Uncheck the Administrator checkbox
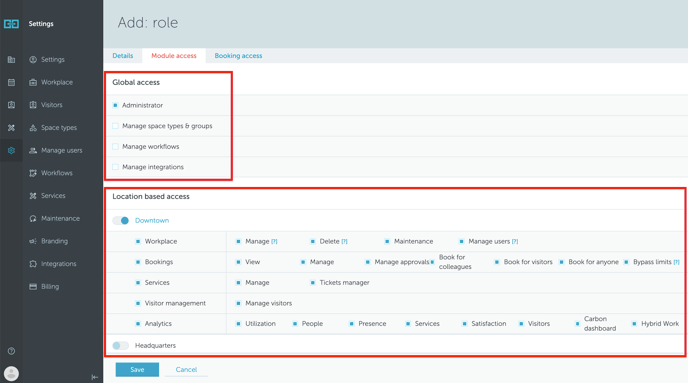The width and height of the screenshot is (688, 383). [115, 105]
